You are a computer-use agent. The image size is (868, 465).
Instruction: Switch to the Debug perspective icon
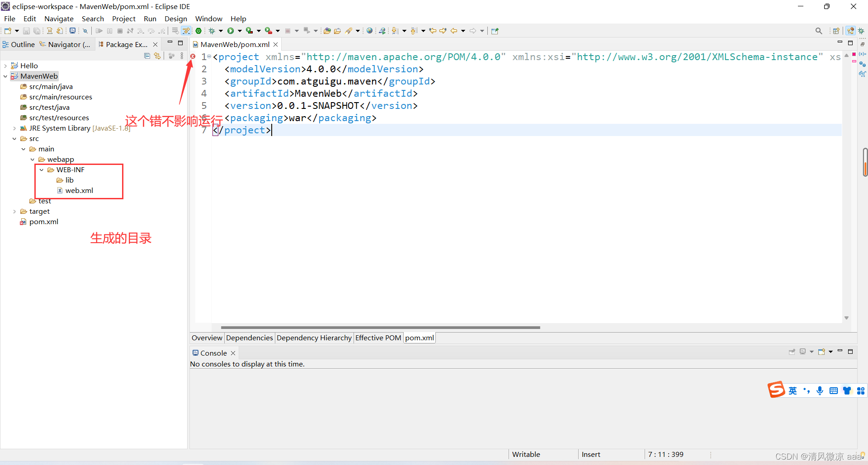point(861,31)
